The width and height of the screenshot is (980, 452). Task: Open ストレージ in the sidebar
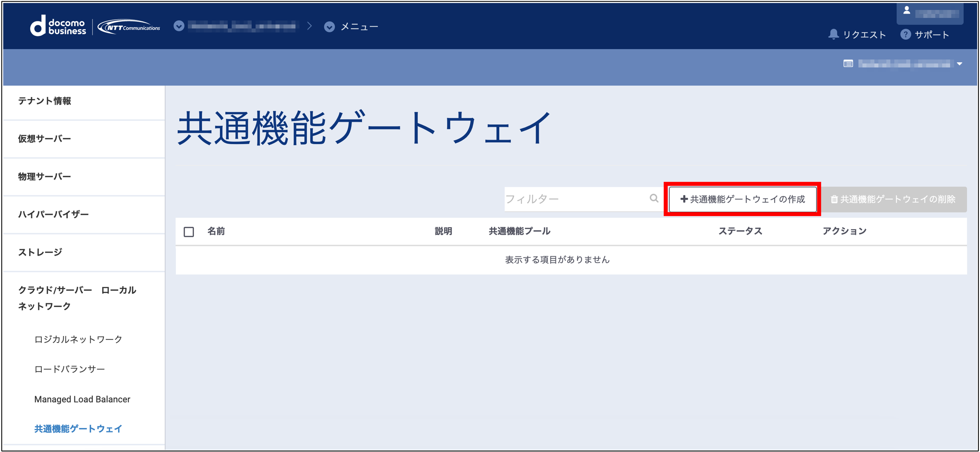pos(40,252)
